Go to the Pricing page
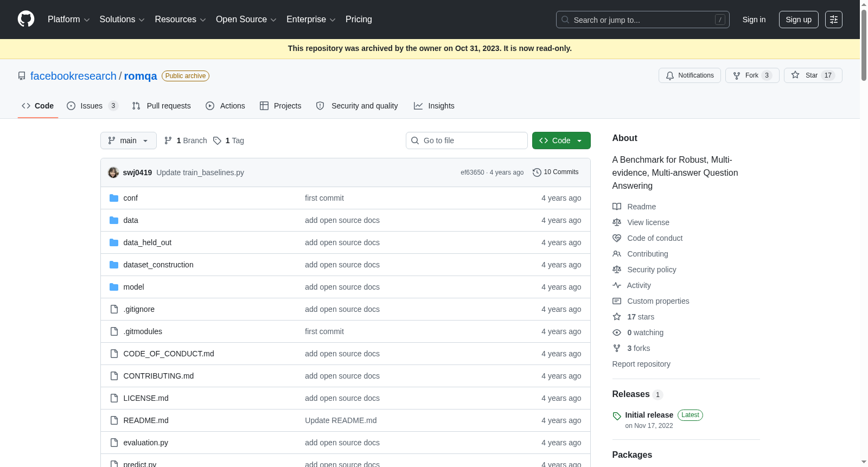868x467 pixels. click(x=359, y=20)
